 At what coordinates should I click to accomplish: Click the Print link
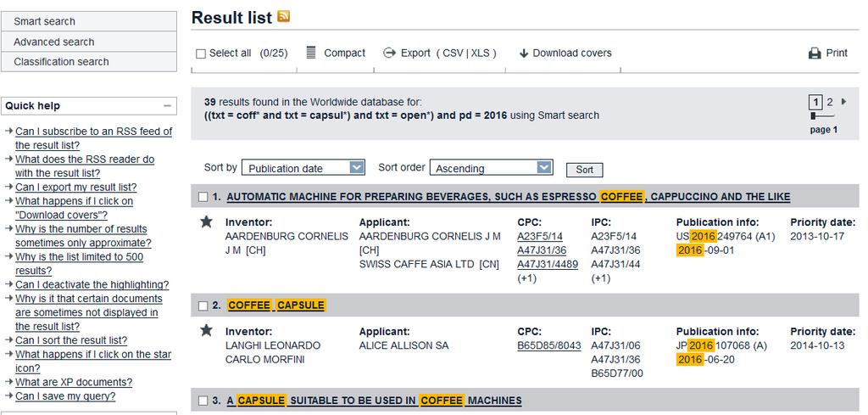pyautogui.click(x=837, y=53)
